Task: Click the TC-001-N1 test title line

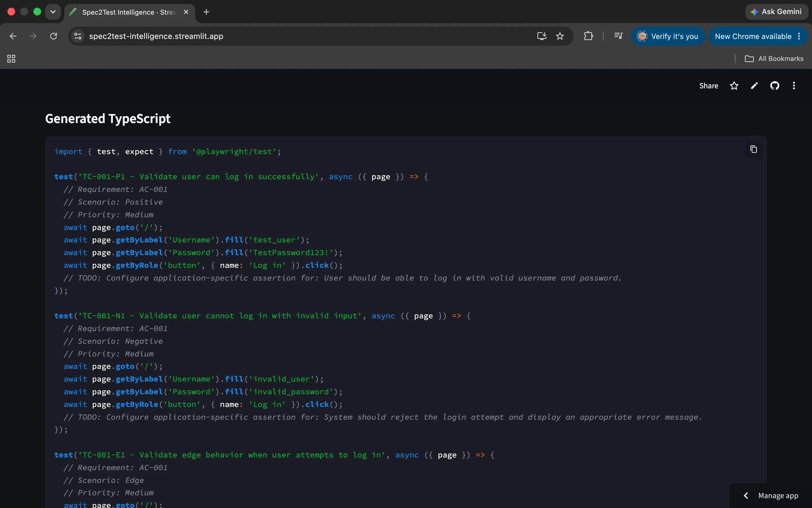Action: (x=262, y=316)
